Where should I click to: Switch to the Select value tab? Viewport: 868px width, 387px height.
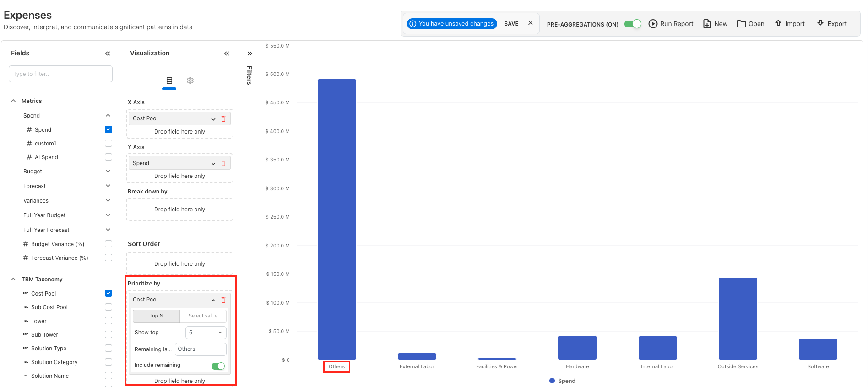point(203,316)
